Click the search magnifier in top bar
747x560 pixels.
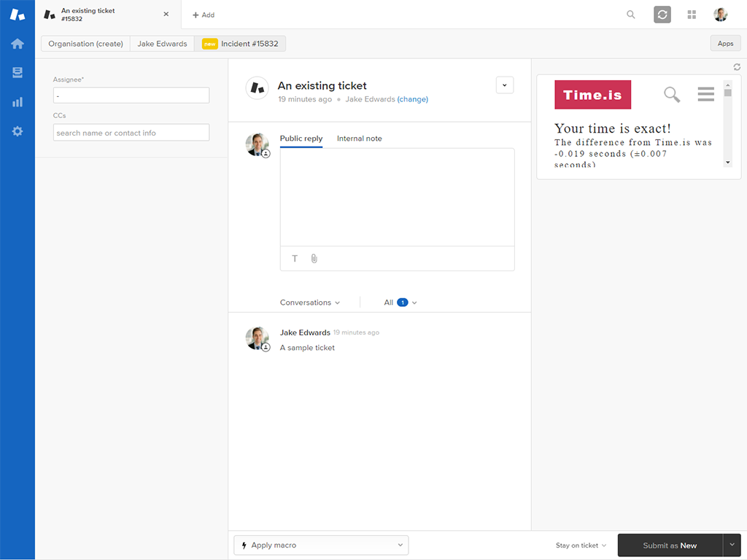point(631,15)
